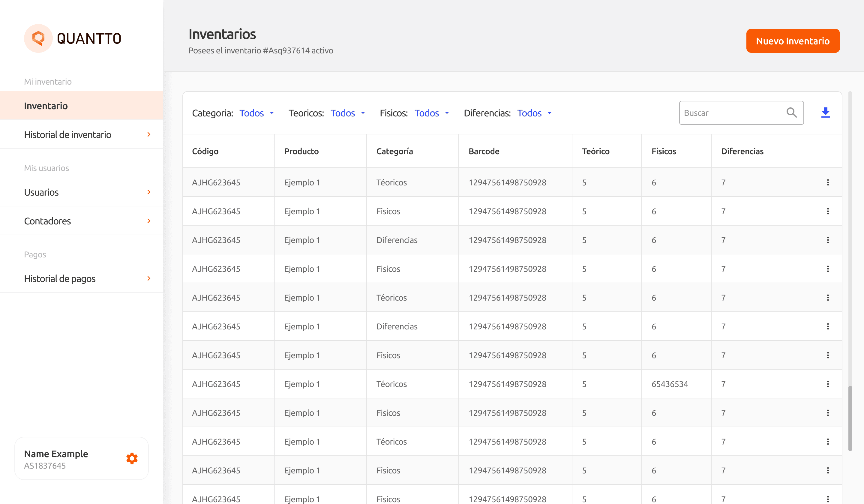Screen dimensions: 864x504
Task: Click the vertical scrollbar thumb of the table
Action: tap(850, 418)
